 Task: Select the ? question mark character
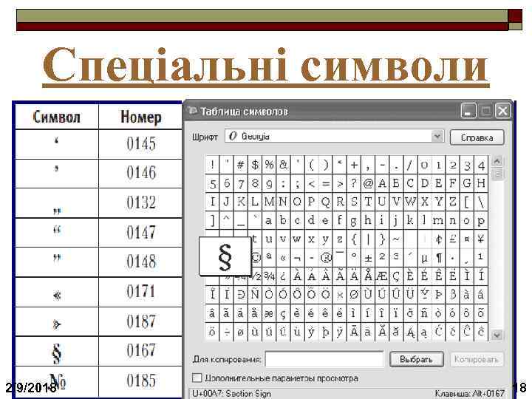353,183
